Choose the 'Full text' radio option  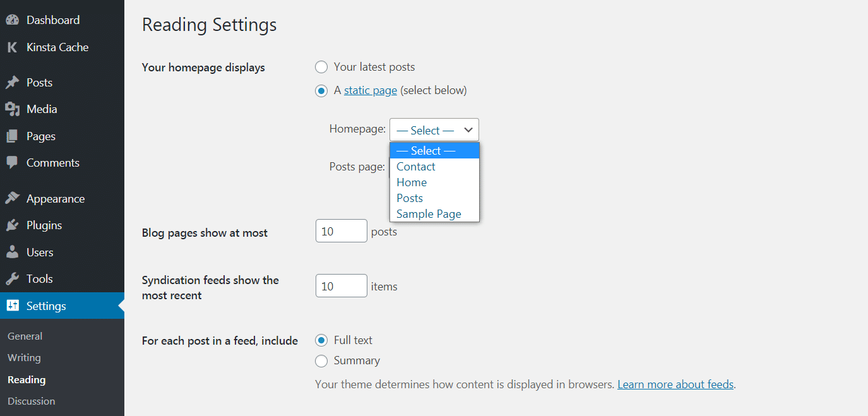[321, 340]
